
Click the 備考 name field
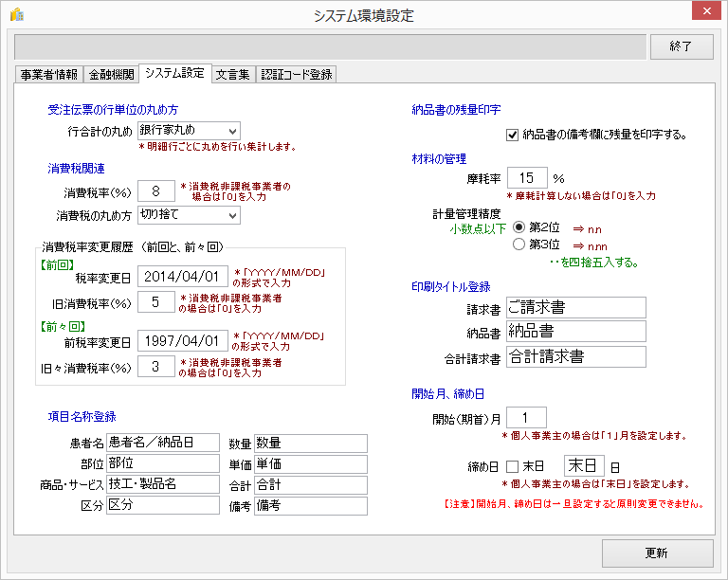pos(311,506)
